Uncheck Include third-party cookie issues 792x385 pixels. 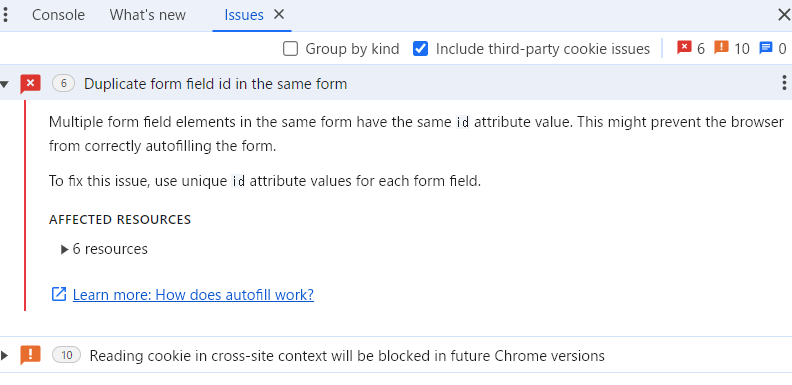pyautogui.click(x=420, y=49)
